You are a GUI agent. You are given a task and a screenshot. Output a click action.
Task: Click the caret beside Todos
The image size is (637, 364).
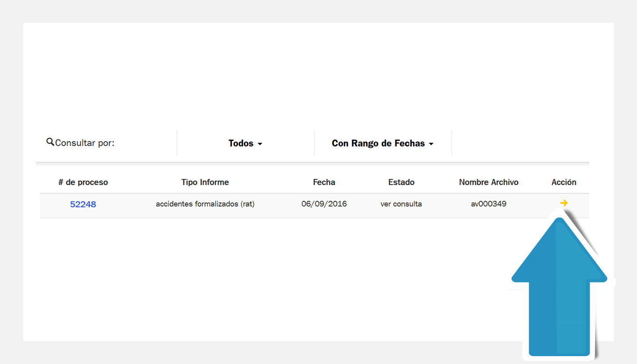tap(260, 144)
